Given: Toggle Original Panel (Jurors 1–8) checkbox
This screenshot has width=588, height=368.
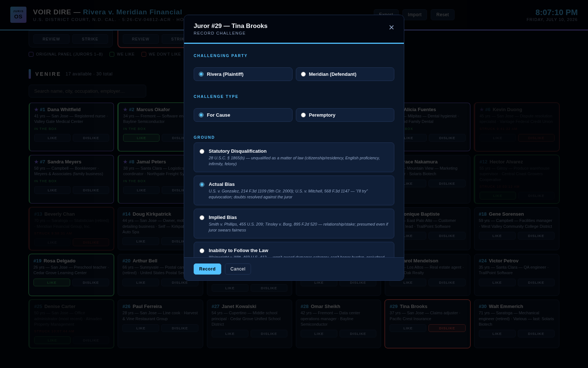Looking at the screenshot, I should coord(31,54).
